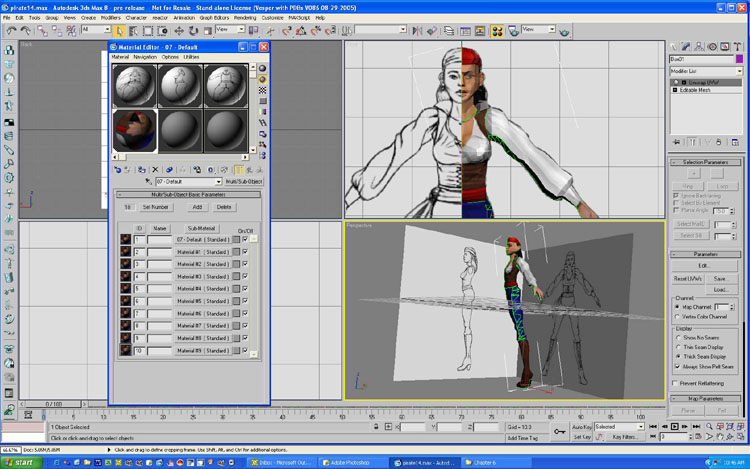This screenshot has height=469, width=750.
Task: Open Utilities menu in Material Editor
Action: (x=192, y=57)
